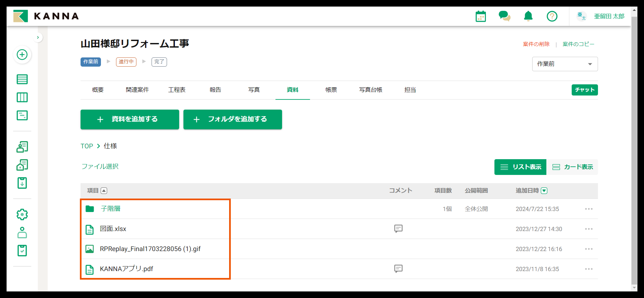Image resolution: width=644 pixels, height=298 pixels.
Task: Expand the sidebar with the chevron arrow
Action: click(38, 37)
